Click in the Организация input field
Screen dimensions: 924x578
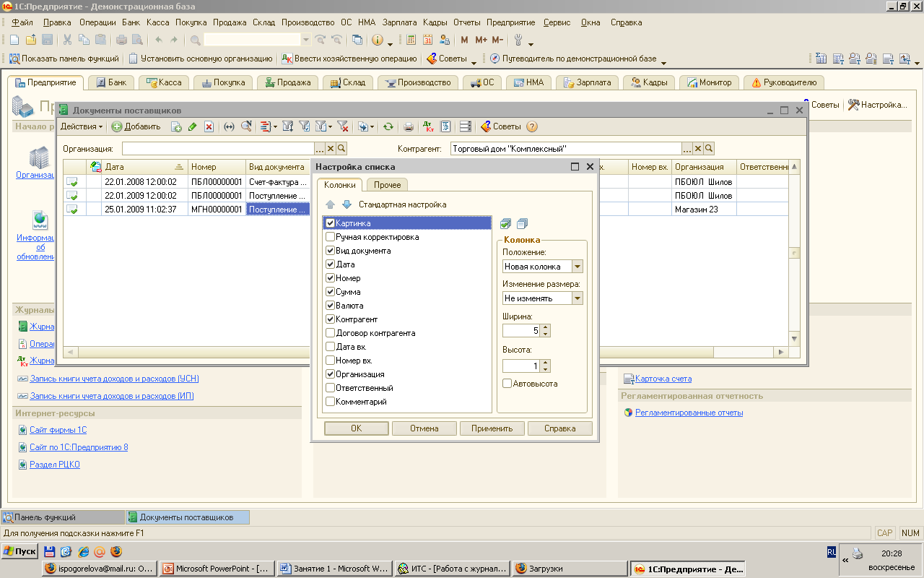218,148
